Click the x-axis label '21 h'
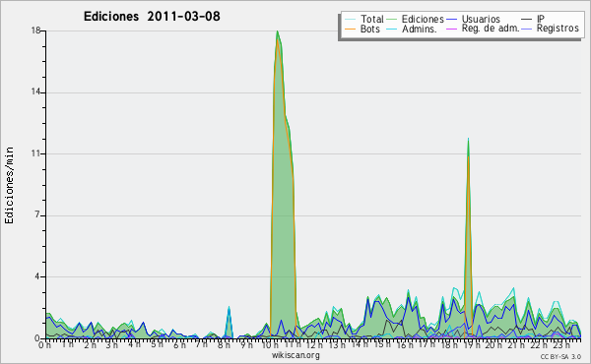The height and width of the screenshot is (364, 591). click(x=515, y=345)
